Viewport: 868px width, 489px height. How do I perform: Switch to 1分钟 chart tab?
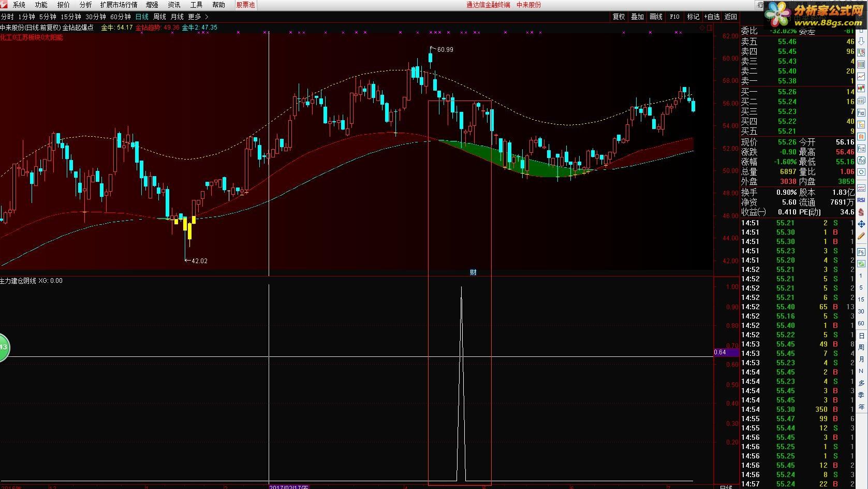pyautogui.click(x=26, y=17)
